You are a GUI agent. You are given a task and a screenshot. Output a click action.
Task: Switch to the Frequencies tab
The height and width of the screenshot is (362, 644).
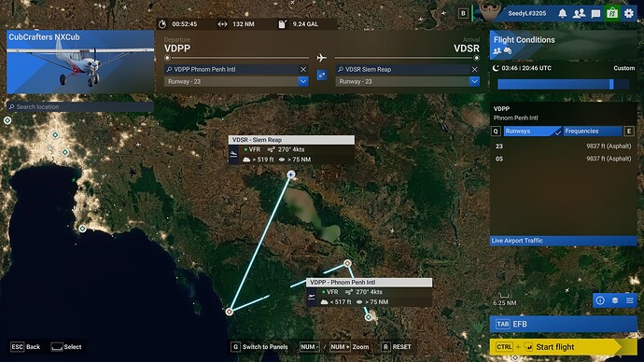click(593, 132)
